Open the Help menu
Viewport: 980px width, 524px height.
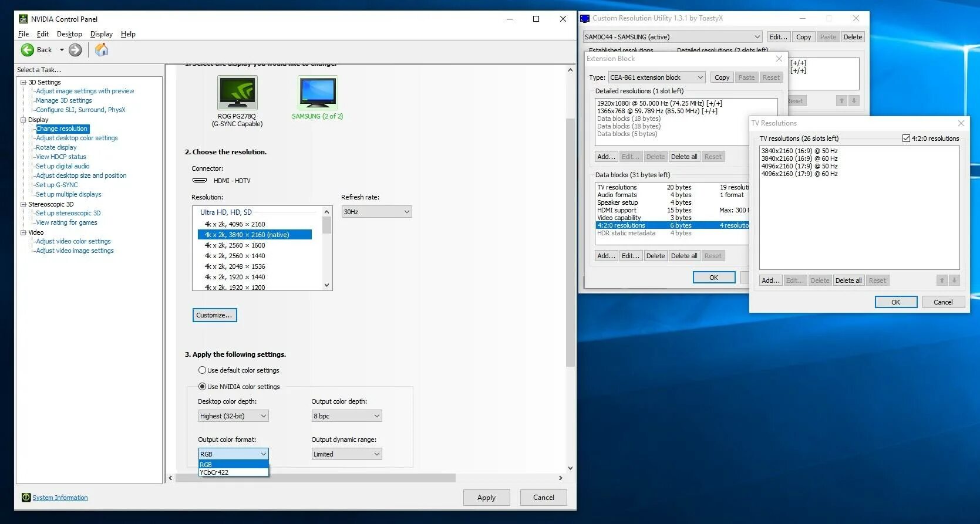click(128, 34)
